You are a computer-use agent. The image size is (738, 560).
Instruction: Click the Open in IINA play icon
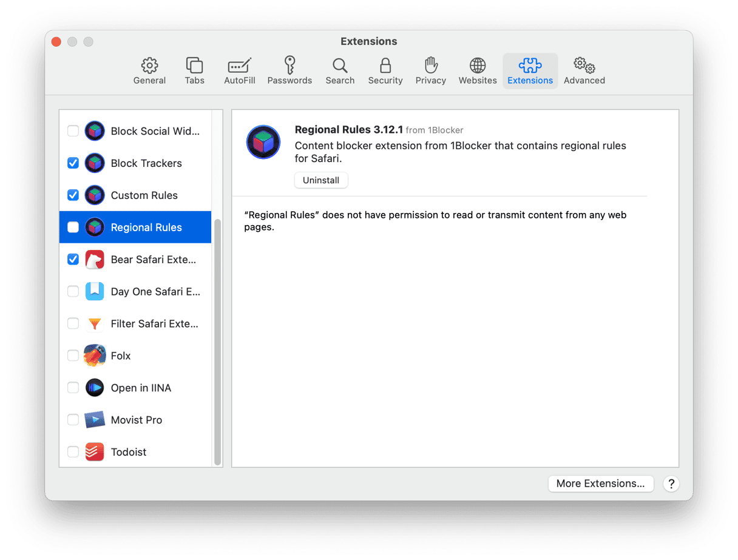[x=95, y=388]
